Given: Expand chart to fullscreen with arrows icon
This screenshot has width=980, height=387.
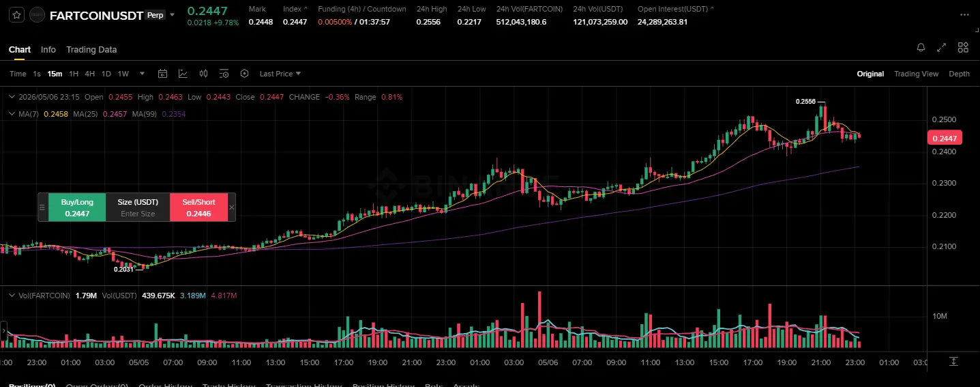Looking at the screenshot, I should (942, 47).
